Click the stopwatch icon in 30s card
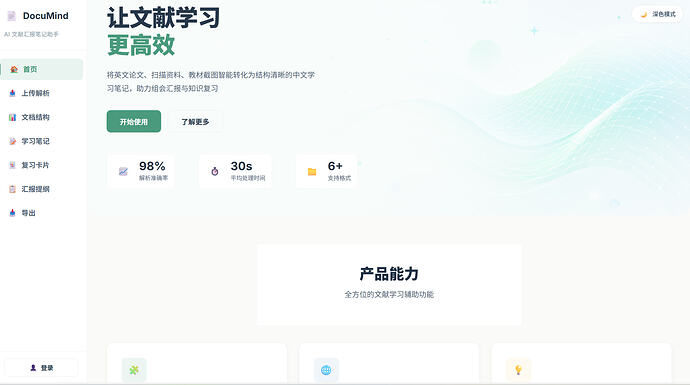Screen dimensions: 690x385 215,172
